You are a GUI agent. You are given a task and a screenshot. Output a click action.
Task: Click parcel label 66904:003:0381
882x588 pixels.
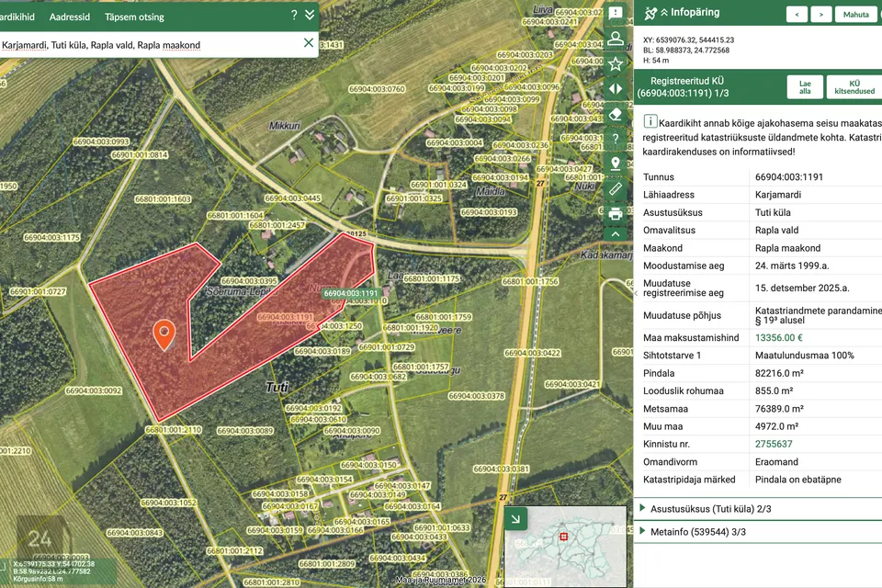(x=502, y=469)
